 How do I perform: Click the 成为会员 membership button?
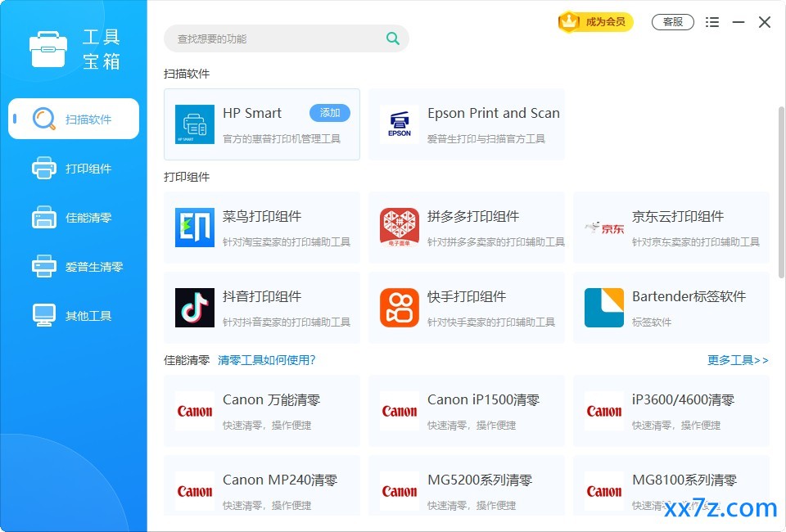pyautogui.click(x=595, y=21)
